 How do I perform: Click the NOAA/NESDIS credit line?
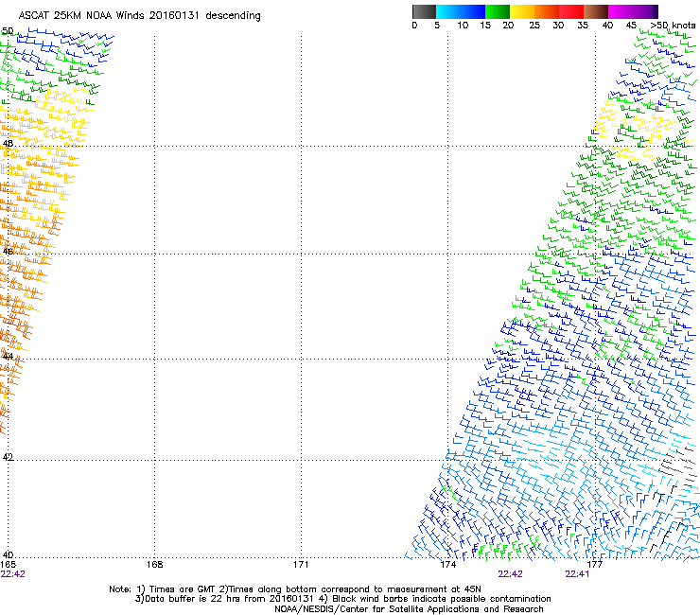[x=409, y=609]
